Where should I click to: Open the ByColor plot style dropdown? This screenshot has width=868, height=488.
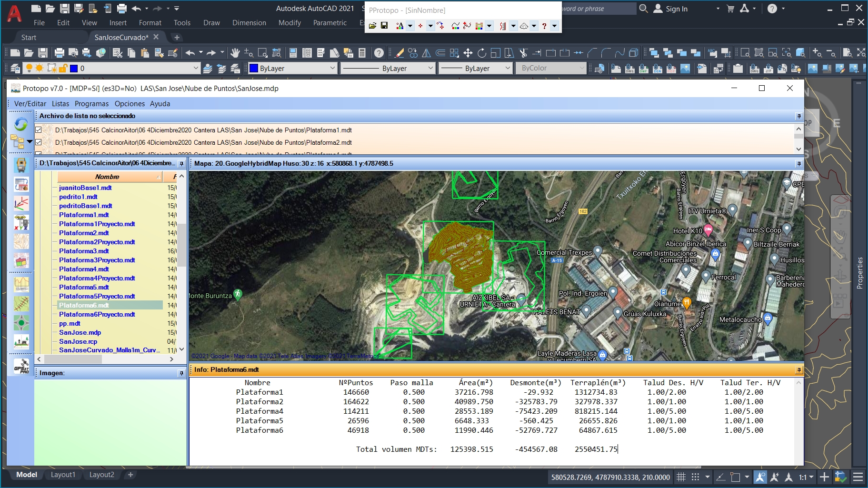click(581, 68)
